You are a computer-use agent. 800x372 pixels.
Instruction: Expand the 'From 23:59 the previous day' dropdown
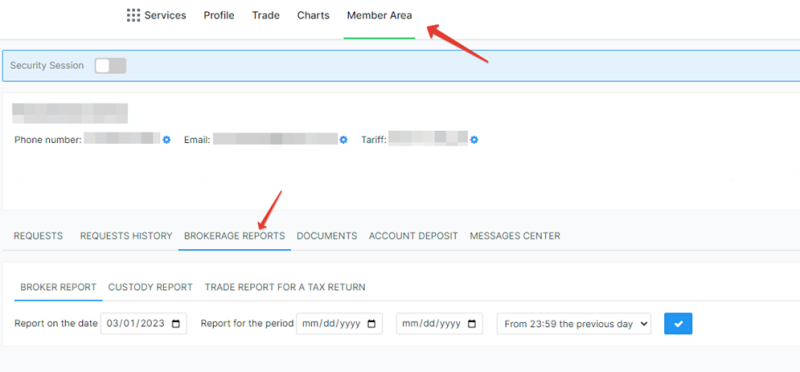tap(574, 324)
